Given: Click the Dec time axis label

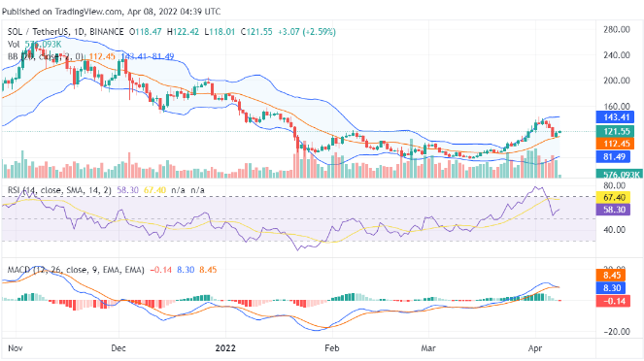Looking at the screenshot, I should click(x=119, y=348).
